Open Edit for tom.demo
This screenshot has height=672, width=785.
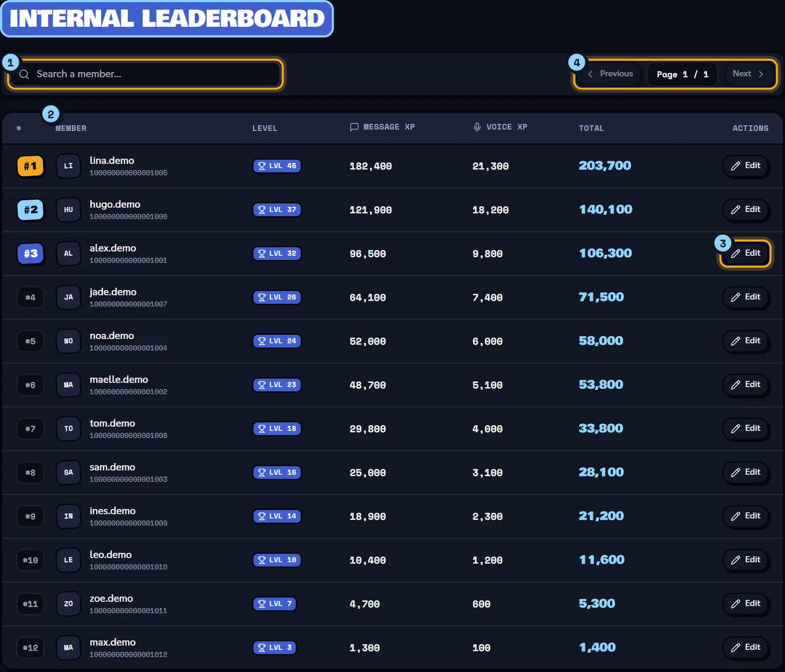746,429
